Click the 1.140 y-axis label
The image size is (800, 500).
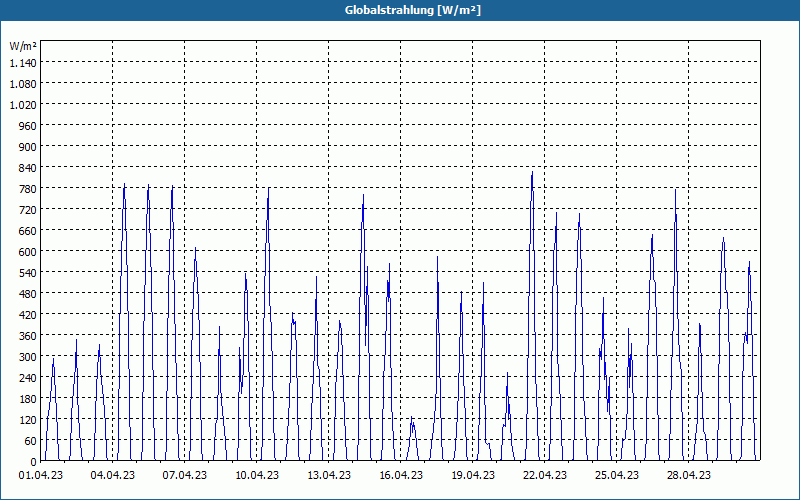pyautogui.click(x=23, y=62)
